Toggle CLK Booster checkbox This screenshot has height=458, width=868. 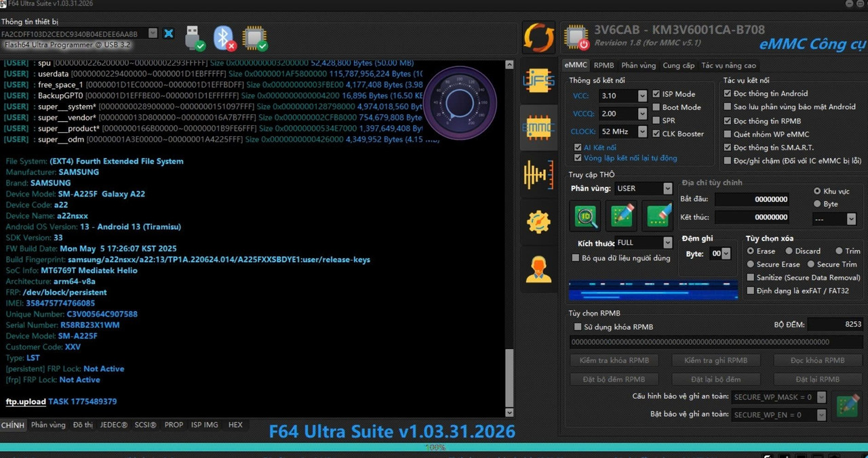(x=656, y=133)
